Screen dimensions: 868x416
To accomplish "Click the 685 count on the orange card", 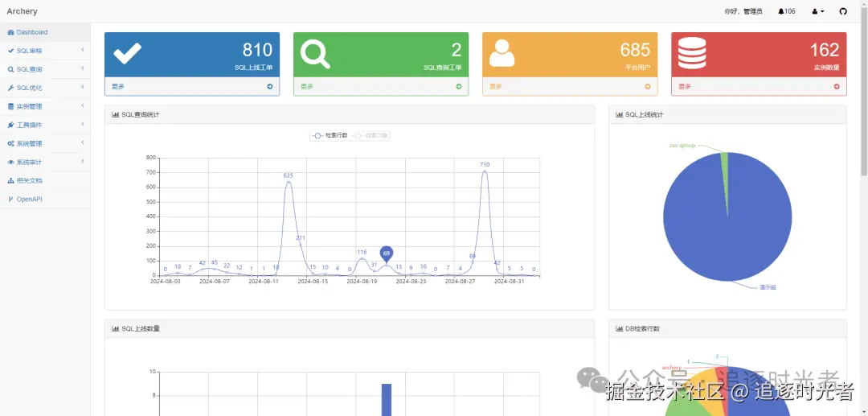I will click(x=635, y=50).
